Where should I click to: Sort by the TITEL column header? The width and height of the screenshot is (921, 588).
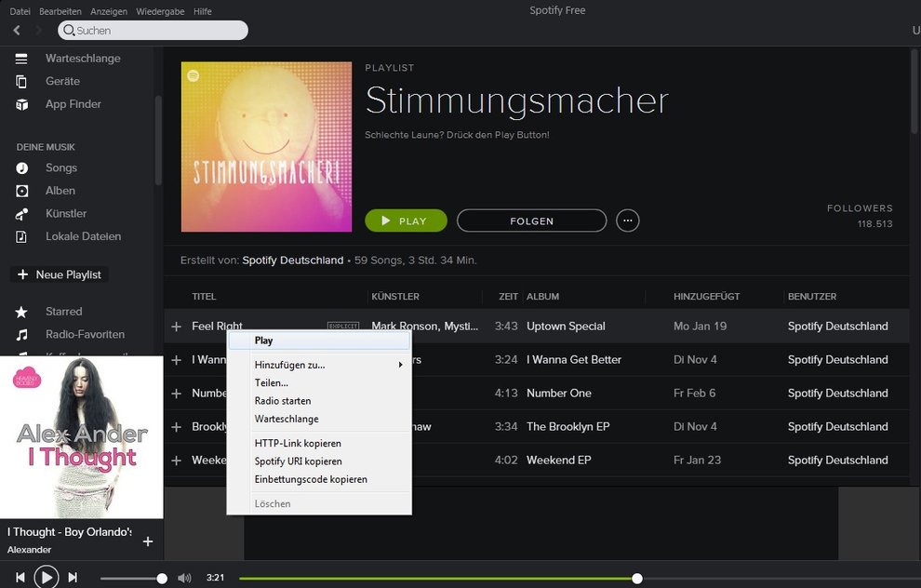pos(204,297)
